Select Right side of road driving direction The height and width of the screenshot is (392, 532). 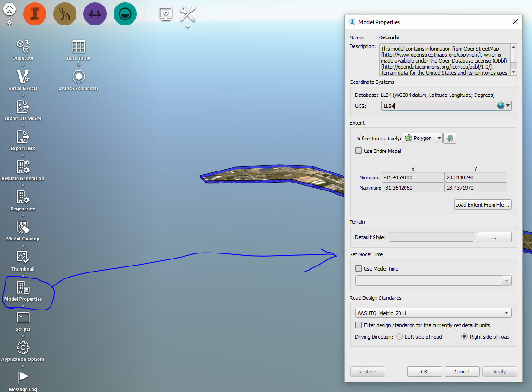pyautogui.click(x=464, y=336)
